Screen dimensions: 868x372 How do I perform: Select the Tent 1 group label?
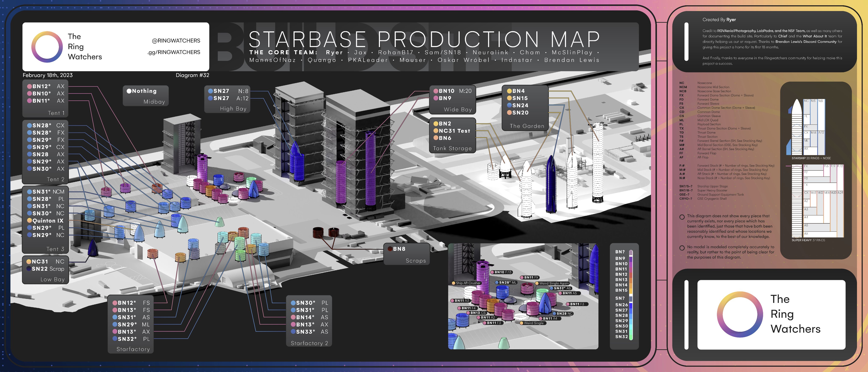pyautogui.click(x=56, y=113)
